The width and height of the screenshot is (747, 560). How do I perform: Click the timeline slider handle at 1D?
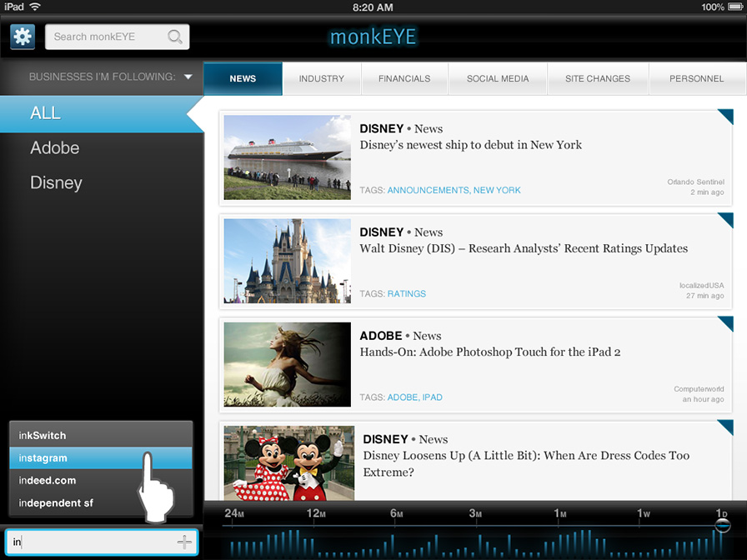click(723, 525)
